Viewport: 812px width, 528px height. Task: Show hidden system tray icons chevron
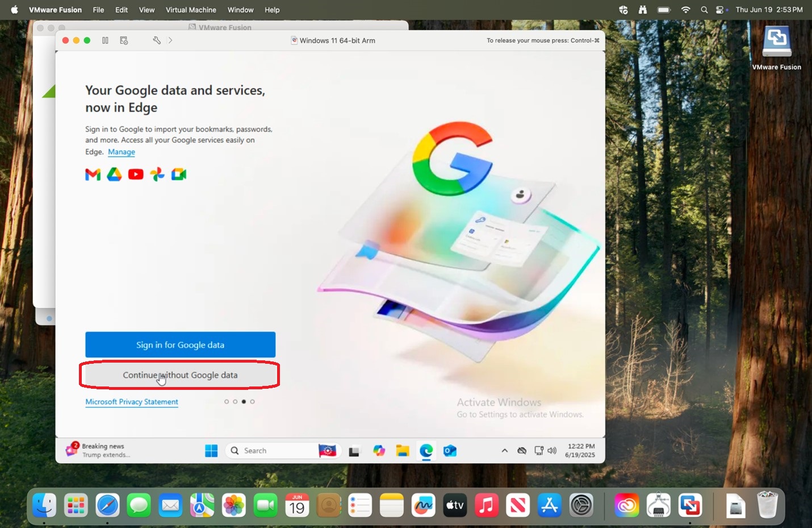(504, 451)
